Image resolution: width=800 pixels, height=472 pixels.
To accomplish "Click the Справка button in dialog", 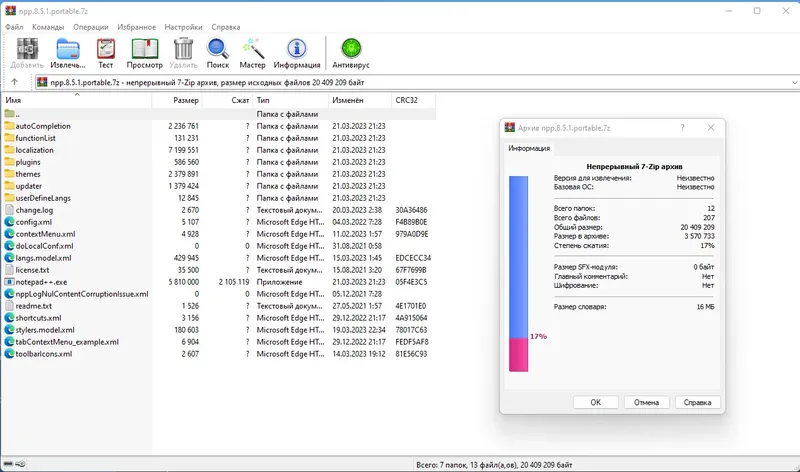I will pyautogui.click(x=697, y=402).
